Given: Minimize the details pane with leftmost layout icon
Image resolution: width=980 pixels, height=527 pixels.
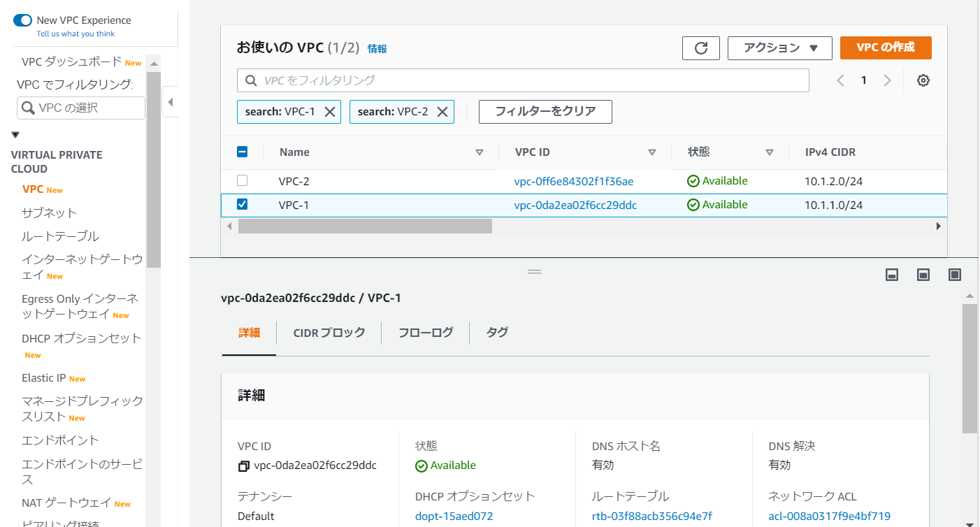Looking at the screenshot, I should (892, 275).
